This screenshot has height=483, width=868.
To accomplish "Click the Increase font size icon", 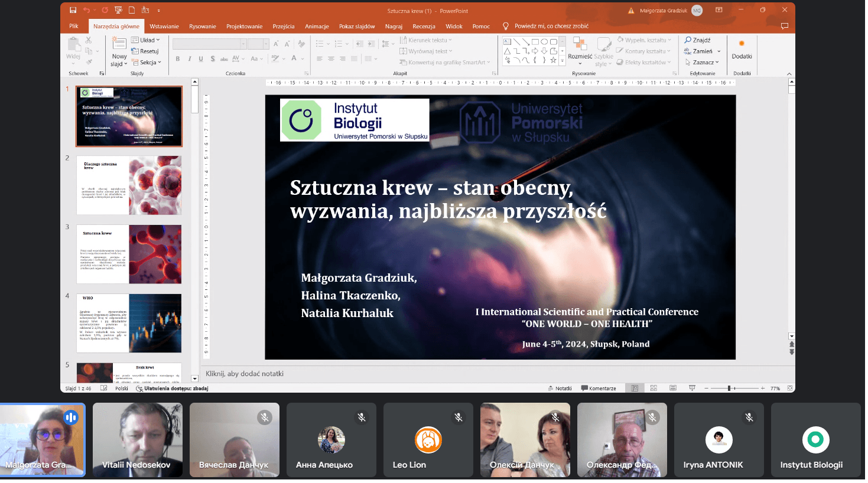I will point(276,44).
